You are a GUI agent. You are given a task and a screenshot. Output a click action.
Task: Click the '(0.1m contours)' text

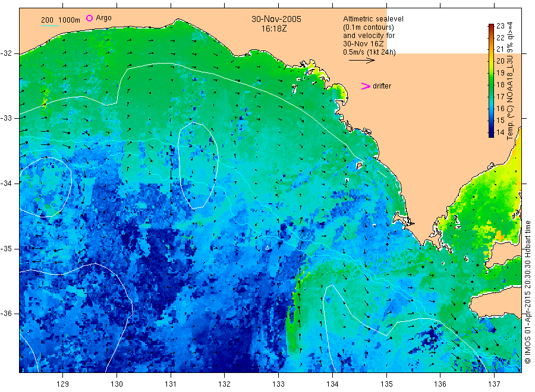click(x=369, y=27)
